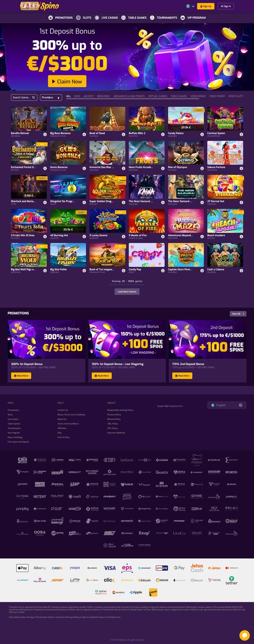Screen dimensions: 254x644
Task: Expand the Providers dropdown
Action: click(x=50, y=98)
